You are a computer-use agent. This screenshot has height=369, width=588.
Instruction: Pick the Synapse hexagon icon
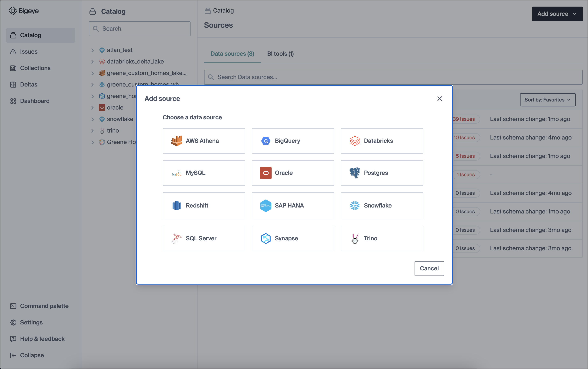pos(266,238)
